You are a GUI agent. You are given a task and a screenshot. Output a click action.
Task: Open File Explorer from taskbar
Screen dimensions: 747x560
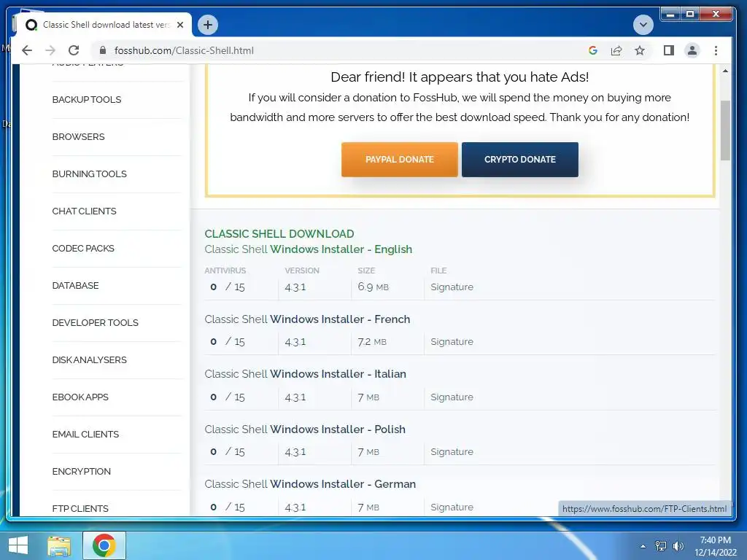click(x=59, y=545)
